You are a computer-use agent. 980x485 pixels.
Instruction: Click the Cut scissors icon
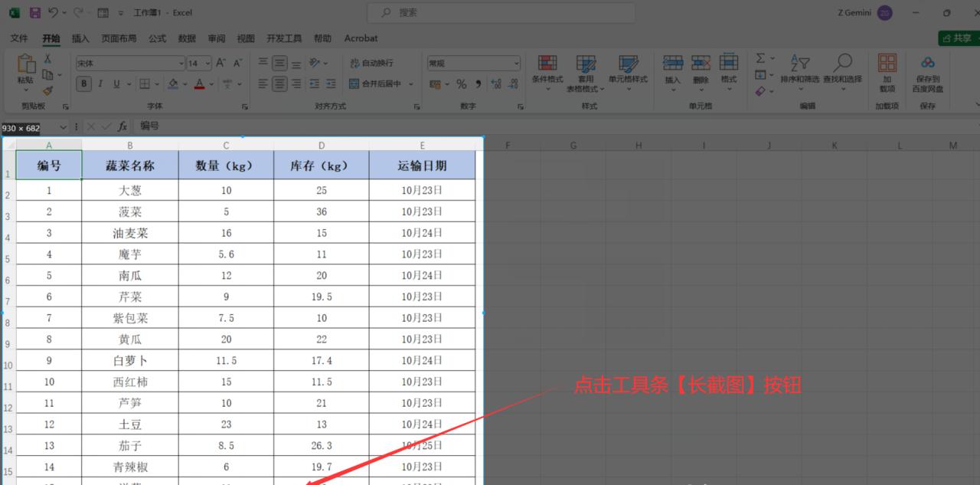tap(47, 59)
